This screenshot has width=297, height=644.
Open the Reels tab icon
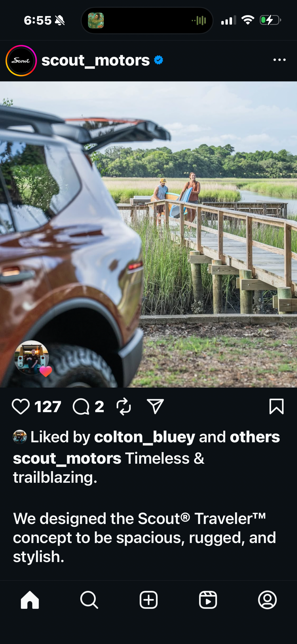click(x=208, y=600)
